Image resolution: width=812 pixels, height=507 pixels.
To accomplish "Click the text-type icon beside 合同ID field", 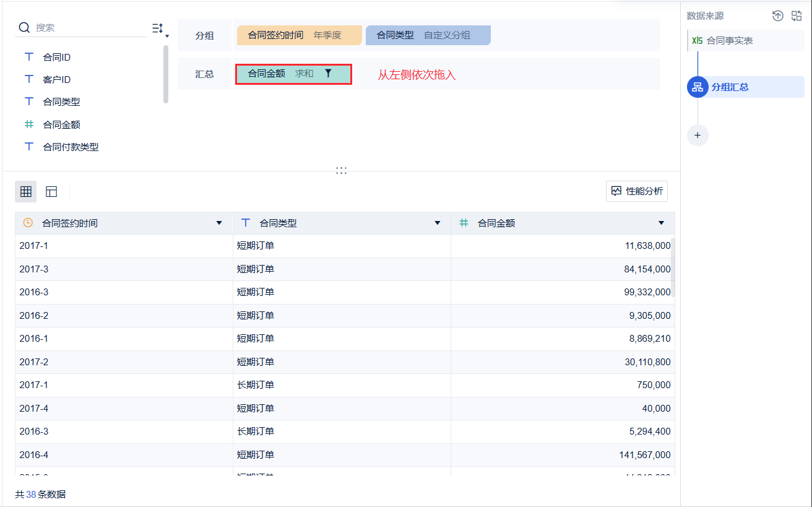I will coord(28,57).
